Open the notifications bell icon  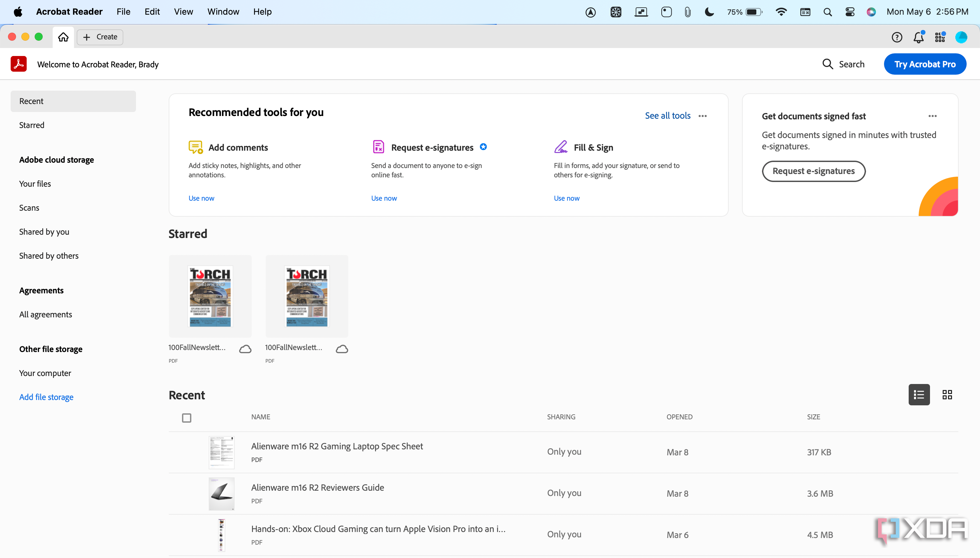pos(918,37)
